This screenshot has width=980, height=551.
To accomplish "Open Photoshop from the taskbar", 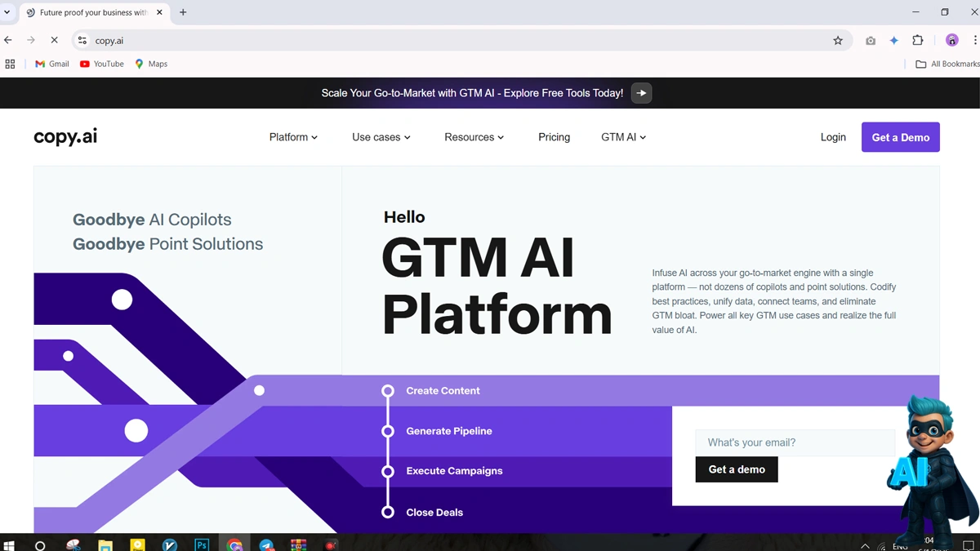I will (202, 544).
